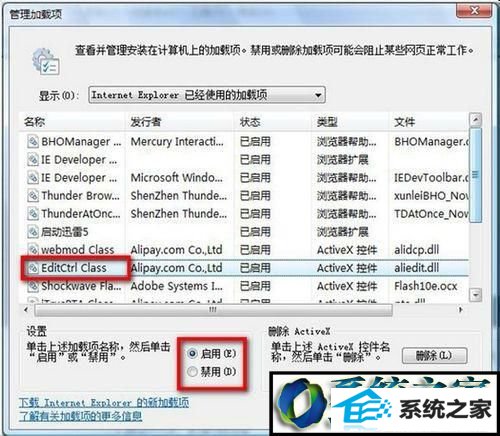Open link 下载 Internet Explorer 的新加载项
The width and height of the screenshot is (500, 436).
click(x=104, y=403)
